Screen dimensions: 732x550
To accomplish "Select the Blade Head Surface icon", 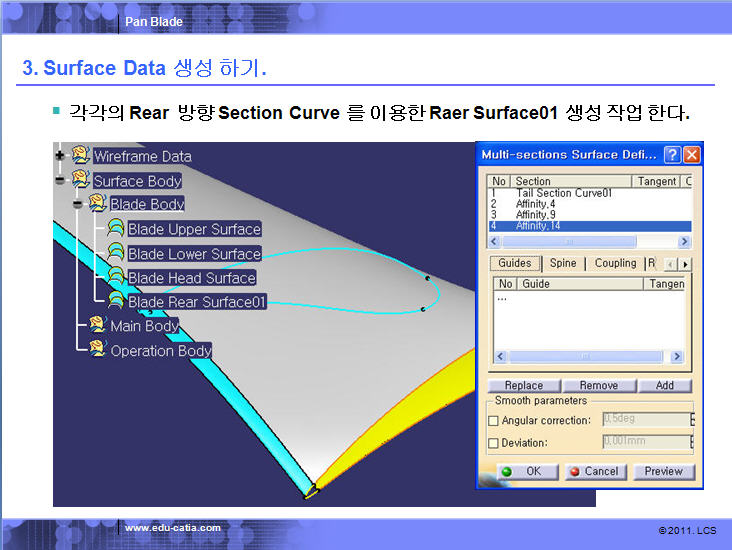I will (116, 277).
